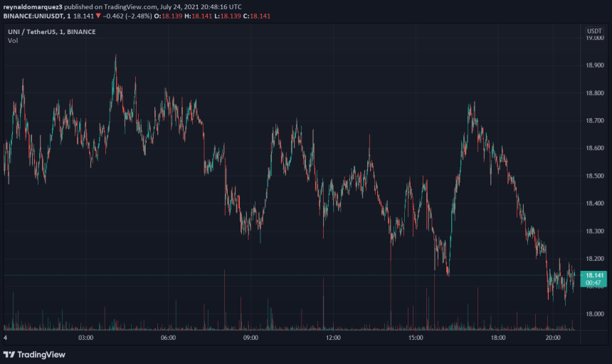Screen dimensions: 612x364
Task: Click the current price tag 18.141
Action: (x=594, y=275)
